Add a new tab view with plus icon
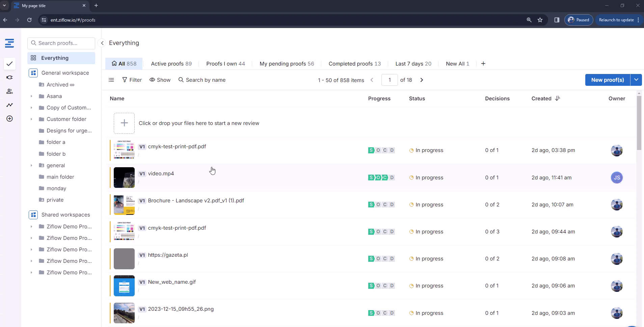 pyautogui.click(x=483, y=64)
